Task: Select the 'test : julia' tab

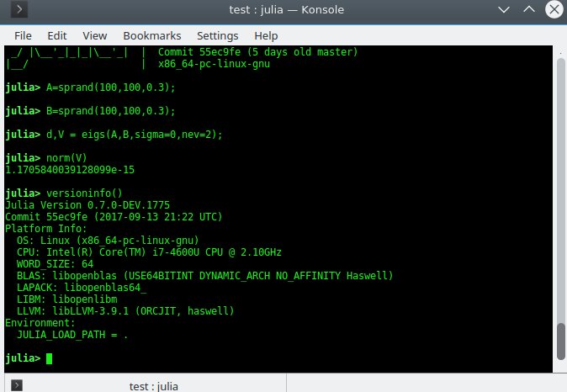Action: tap(146, 384)
